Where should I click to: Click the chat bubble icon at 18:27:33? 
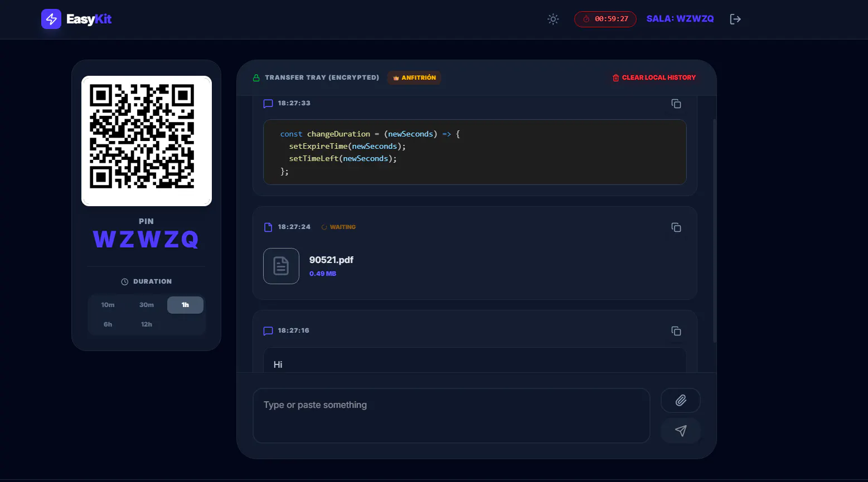[x=268, y=104]
